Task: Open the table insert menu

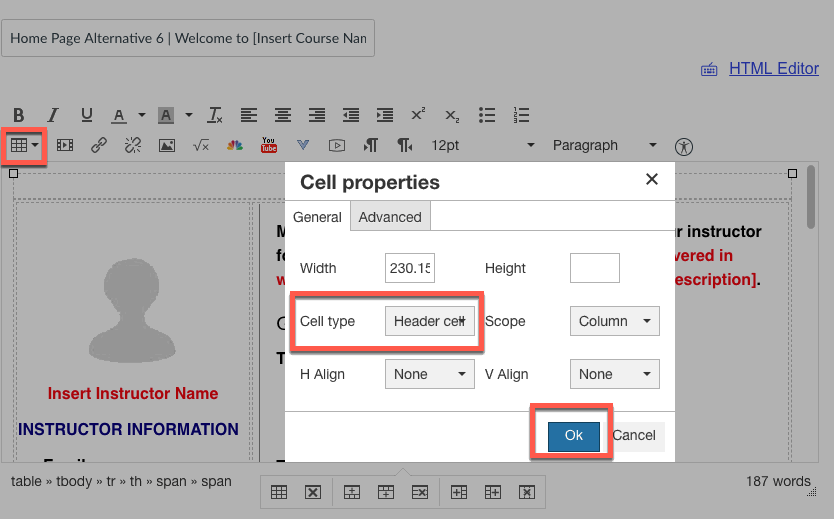Action: 24,145
